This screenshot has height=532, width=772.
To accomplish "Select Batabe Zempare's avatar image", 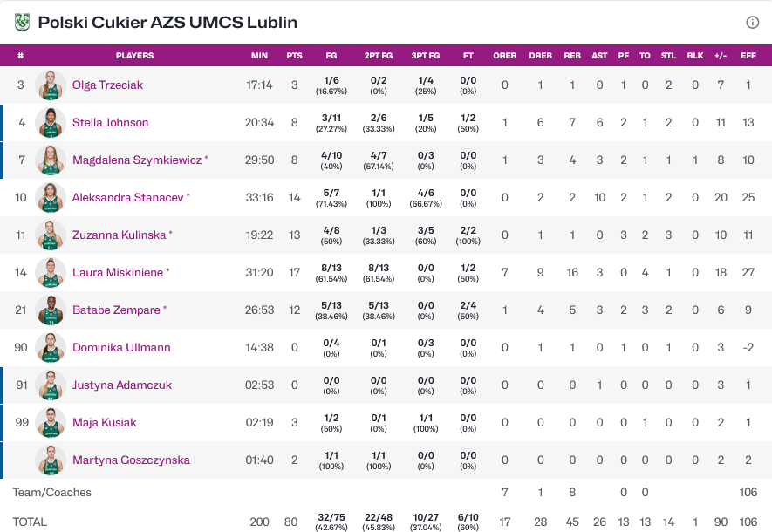I will 51,310.
